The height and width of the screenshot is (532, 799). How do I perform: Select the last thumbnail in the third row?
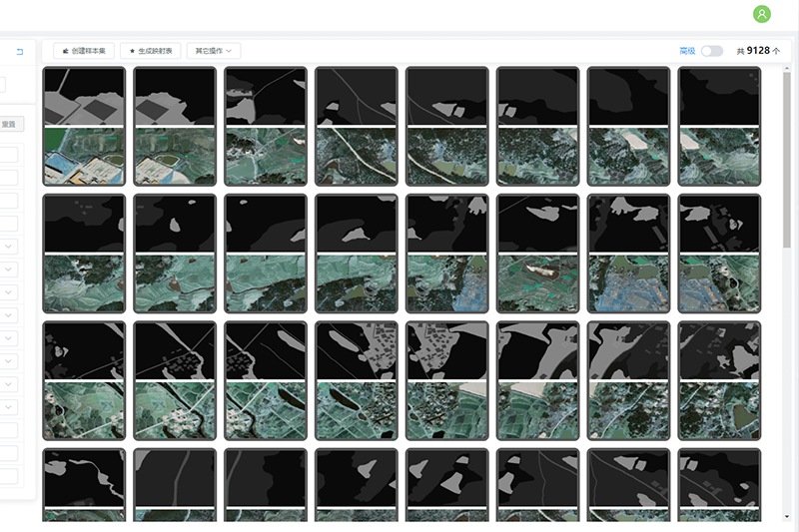click(719, 380)
